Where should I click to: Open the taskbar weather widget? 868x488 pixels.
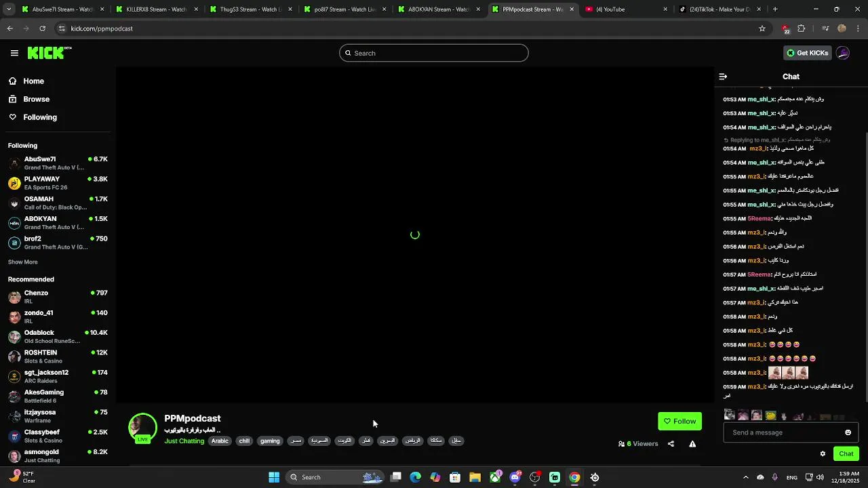coord(22,477)
